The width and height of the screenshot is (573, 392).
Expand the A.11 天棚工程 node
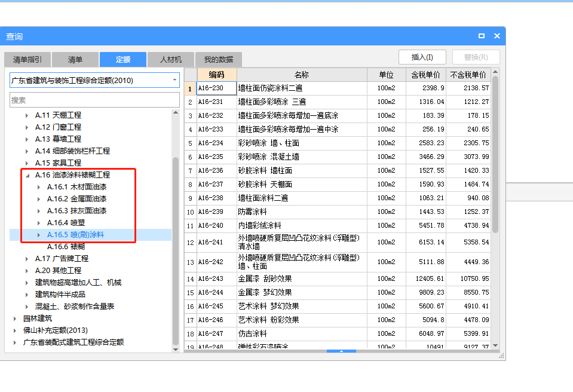(x=27, y=115)
